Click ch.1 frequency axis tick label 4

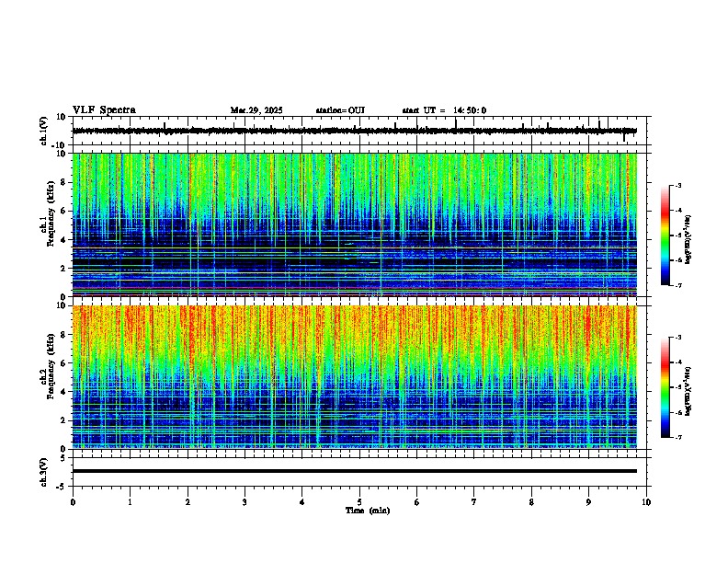(63, 240)
